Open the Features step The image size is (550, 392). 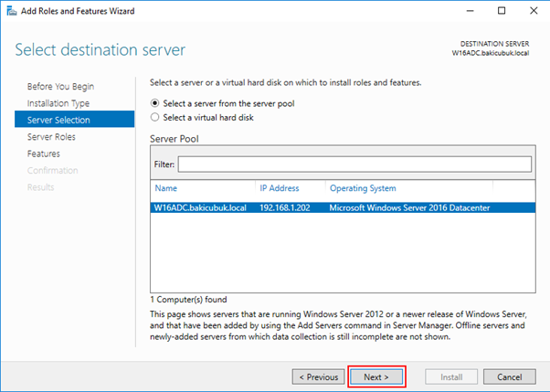click(x=44, y=154)
